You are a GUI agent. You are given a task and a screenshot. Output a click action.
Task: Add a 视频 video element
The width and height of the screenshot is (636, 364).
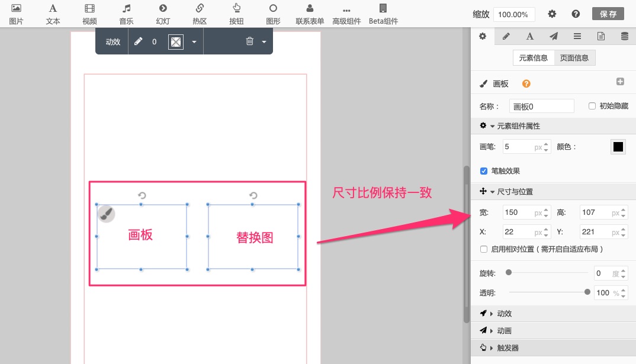(x=89, y=14)
